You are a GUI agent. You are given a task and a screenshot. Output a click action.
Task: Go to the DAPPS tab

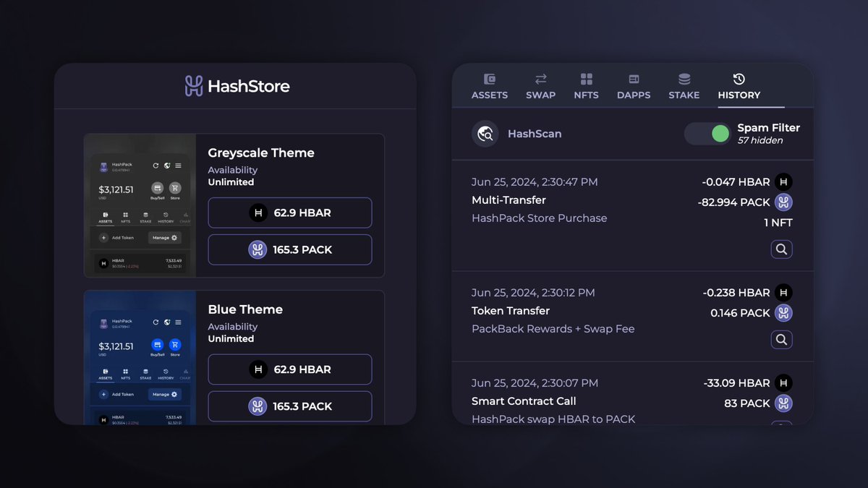tap(634, 87)
